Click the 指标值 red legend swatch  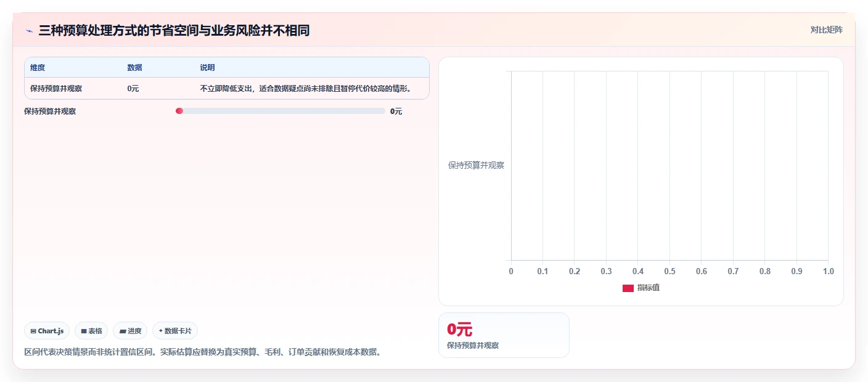pos(628,288)
